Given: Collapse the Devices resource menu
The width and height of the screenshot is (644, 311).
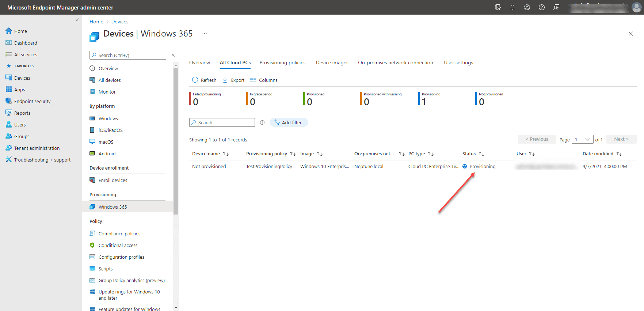Looking at the screenshot, I should (173, 55).
